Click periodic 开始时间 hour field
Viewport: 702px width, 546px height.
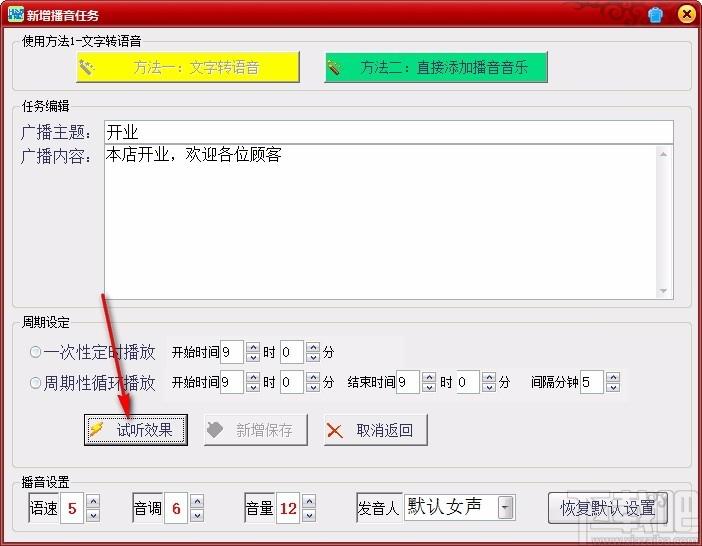tap(232, 382)
